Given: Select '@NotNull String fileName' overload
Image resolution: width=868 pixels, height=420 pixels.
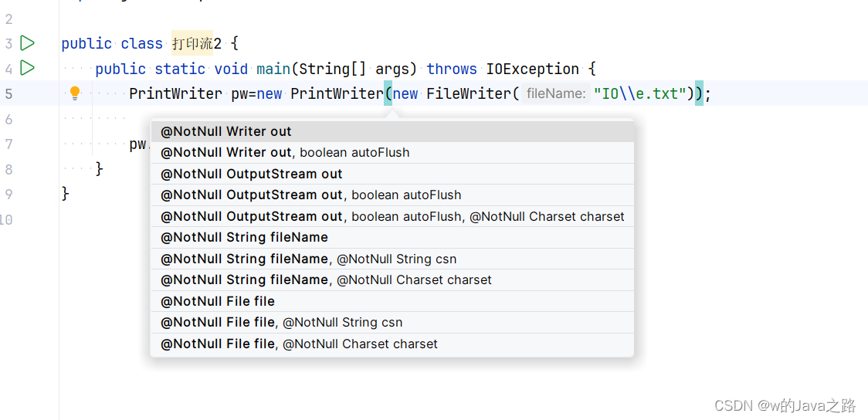Looking at the screenshot, I should point(244,238).
